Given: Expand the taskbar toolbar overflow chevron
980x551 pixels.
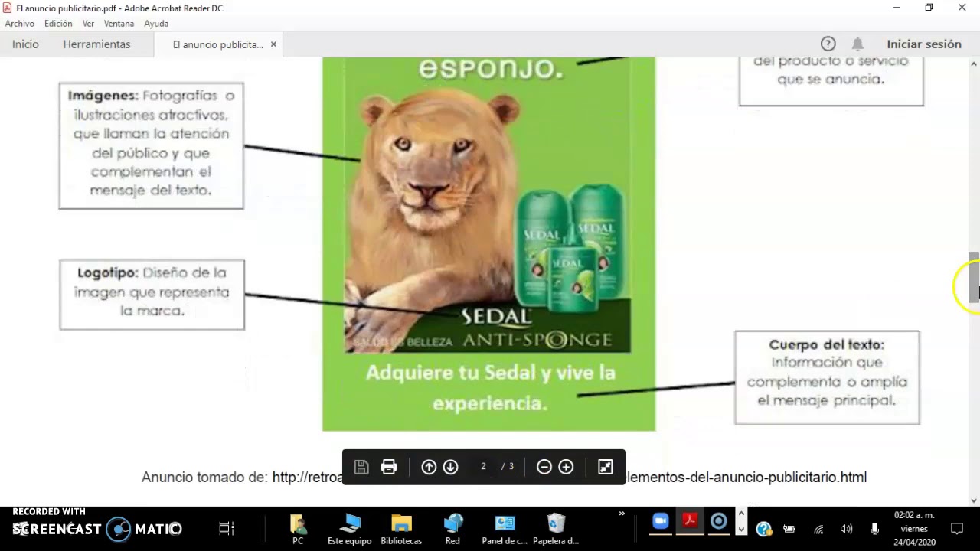Looking at the screenshot, I should [x=622, y=514].
